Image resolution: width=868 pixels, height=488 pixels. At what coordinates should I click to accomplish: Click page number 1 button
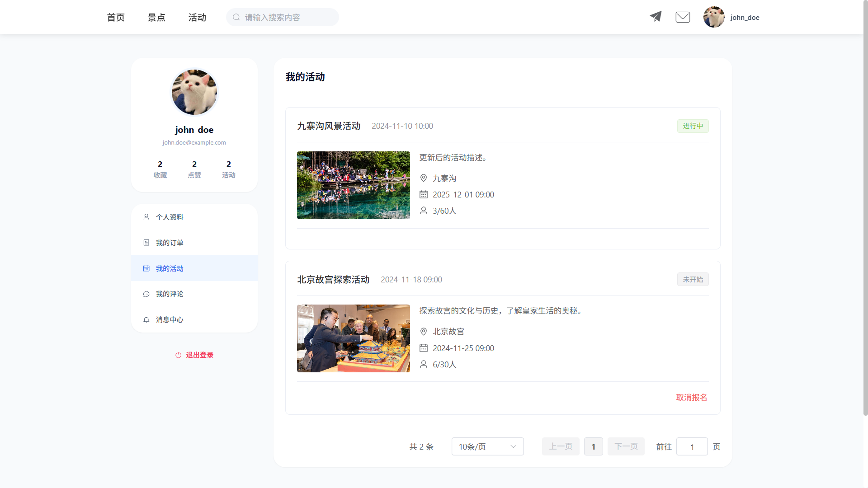pos(593,446)
